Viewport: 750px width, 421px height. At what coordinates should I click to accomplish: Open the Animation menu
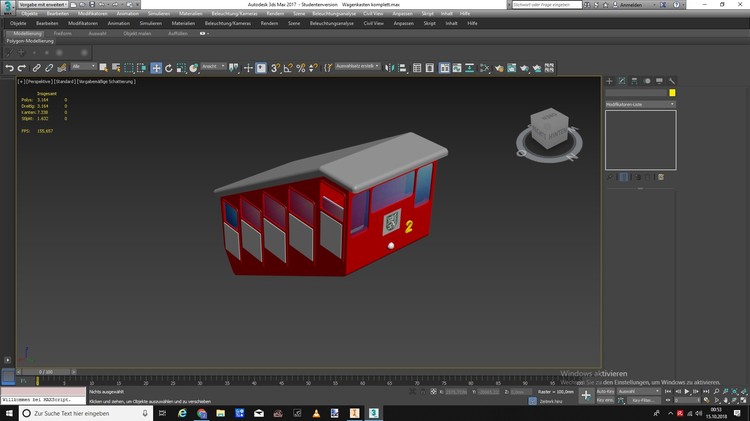(119, 23)
